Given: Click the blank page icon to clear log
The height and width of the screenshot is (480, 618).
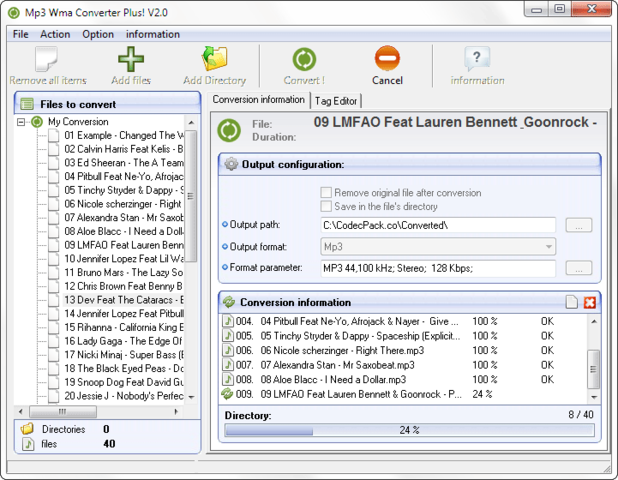Looking at the screenshot, I should pos(571,302).
